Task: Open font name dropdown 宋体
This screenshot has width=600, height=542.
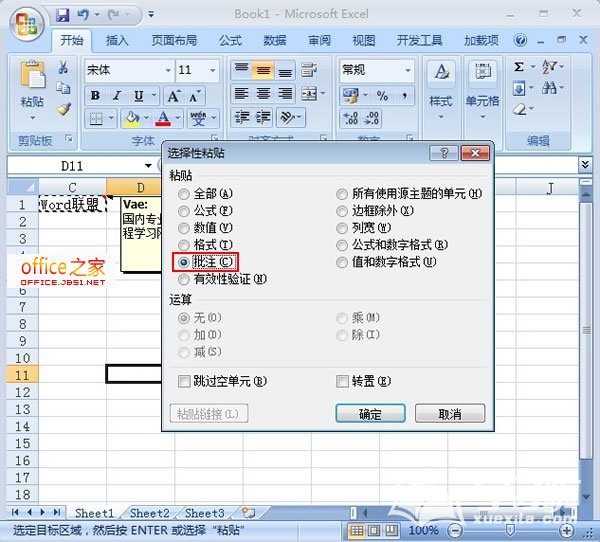Action: [168, 70]
